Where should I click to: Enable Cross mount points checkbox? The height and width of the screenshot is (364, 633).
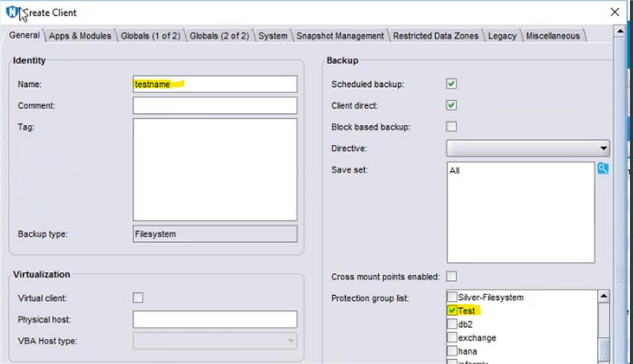click(451, 276)
